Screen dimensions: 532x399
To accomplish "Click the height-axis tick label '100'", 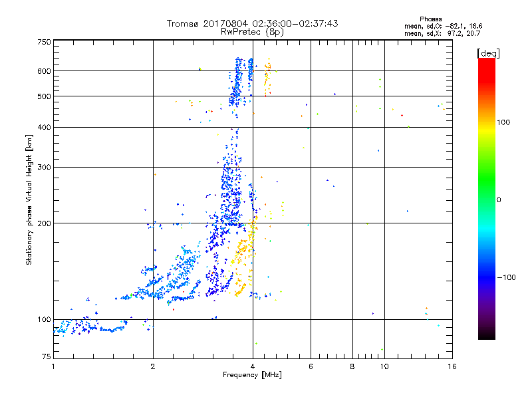I will (x=44, y=320).
